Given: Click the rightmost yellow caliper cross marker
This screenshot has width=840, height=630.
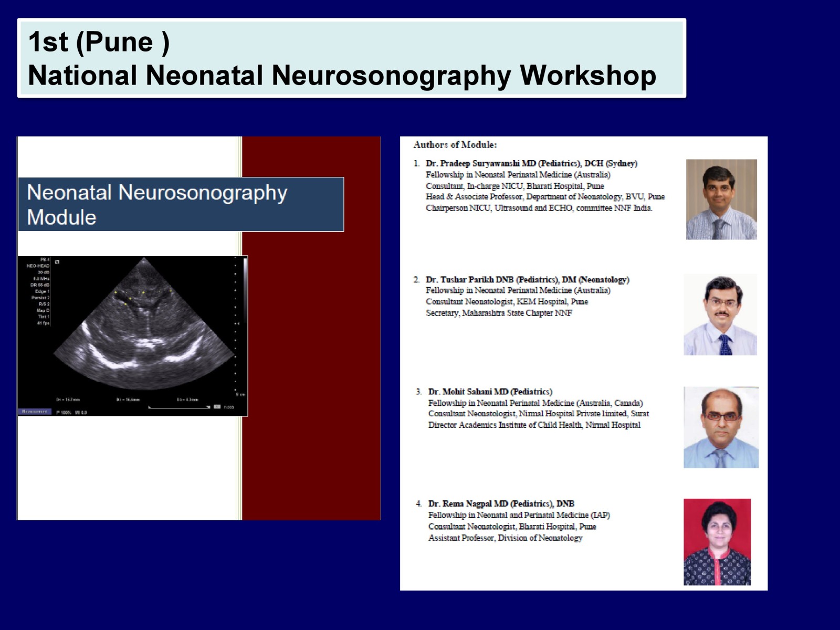Looking at the screenshot, I should 171,290.
